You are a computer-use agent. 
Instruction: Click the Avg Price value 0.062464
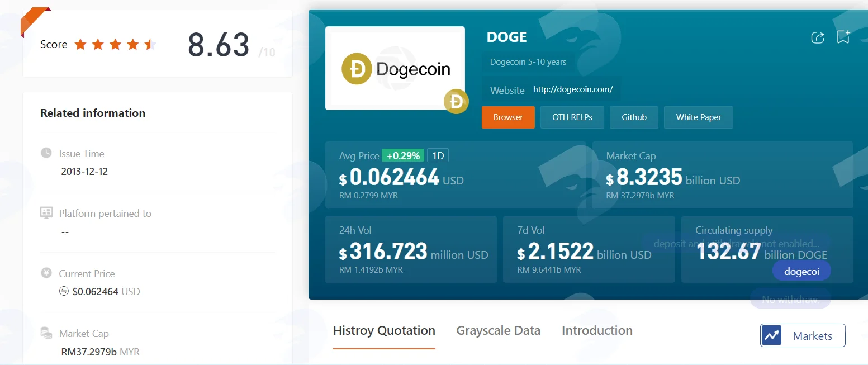click(x=395, y=178)
